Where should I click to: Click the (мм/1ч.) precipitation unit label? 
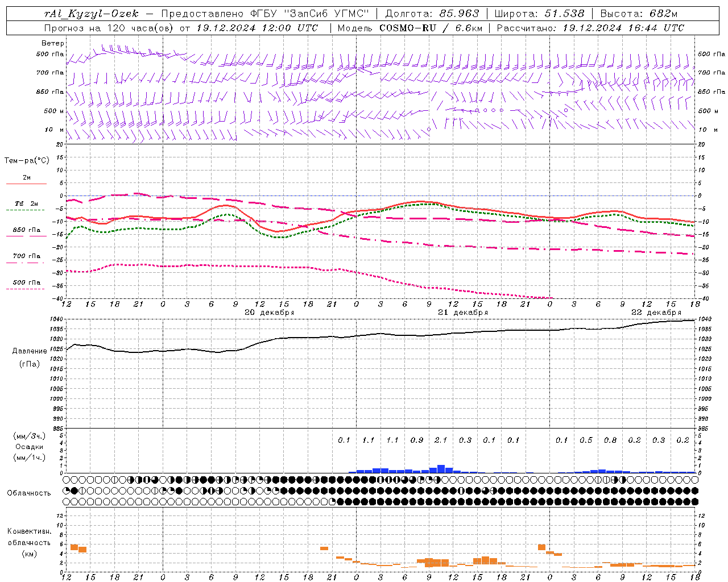coord(30,458)
